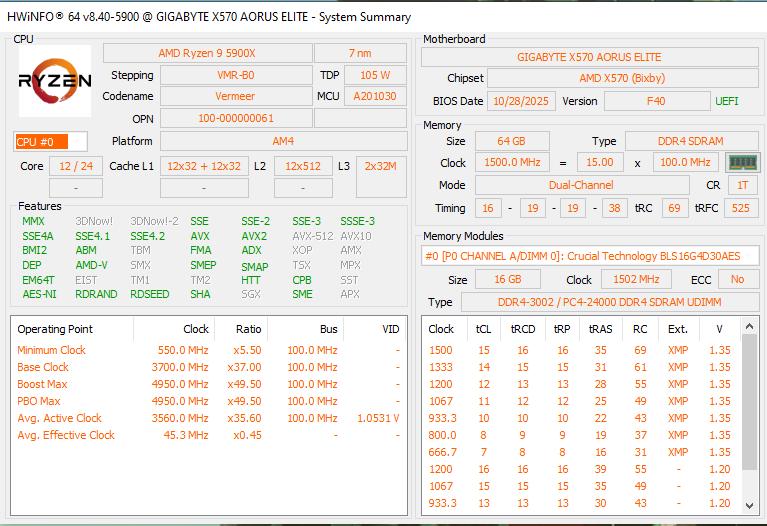Click the 12 / 24 core count

pyautogui.click(x=76, y=166)
